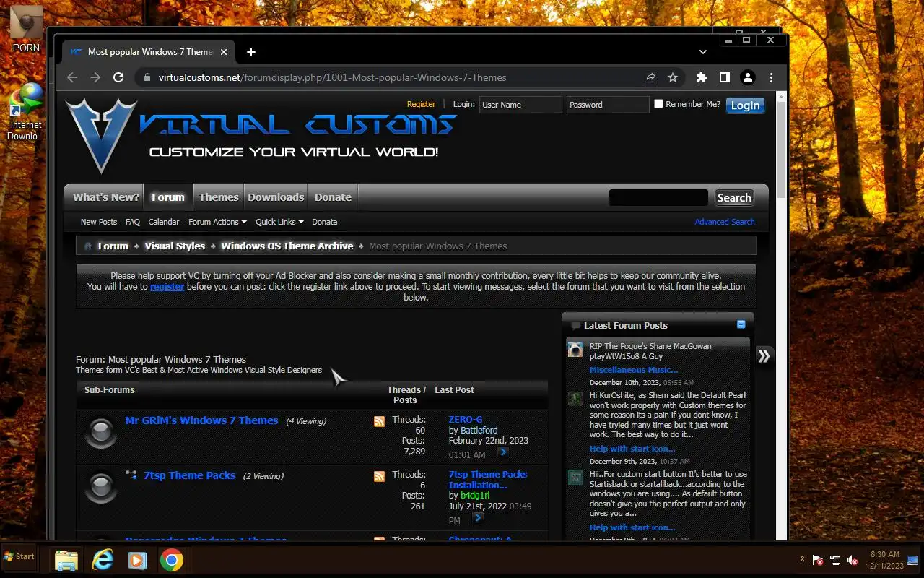Go to Windows OS Theme Archive breadcrumb
Screen dimensions: 924x578
(x=287, y=246)
